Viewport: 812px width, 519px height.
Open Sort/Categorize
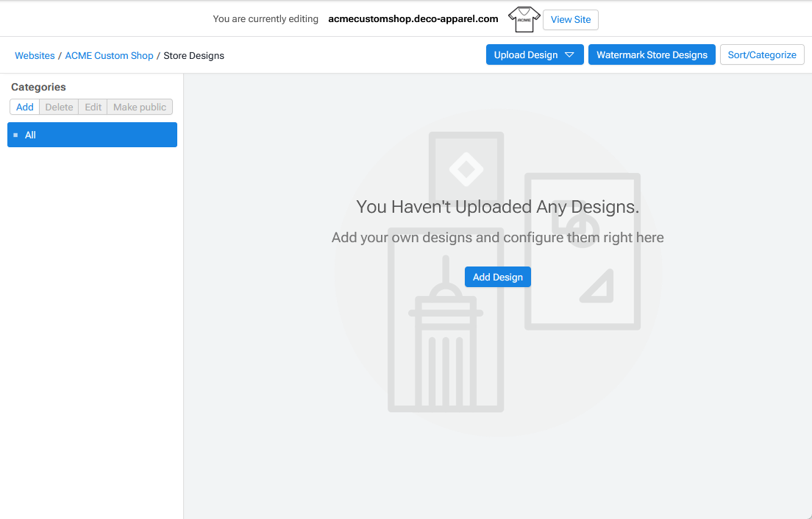coord(761,55)
